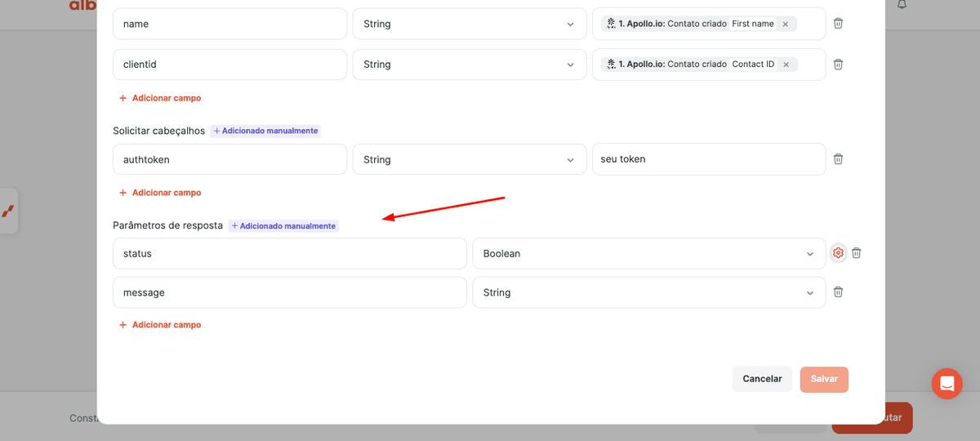Edit the clientid key input
The width and height of the screenshot is (980, 441).
point(229,65)
